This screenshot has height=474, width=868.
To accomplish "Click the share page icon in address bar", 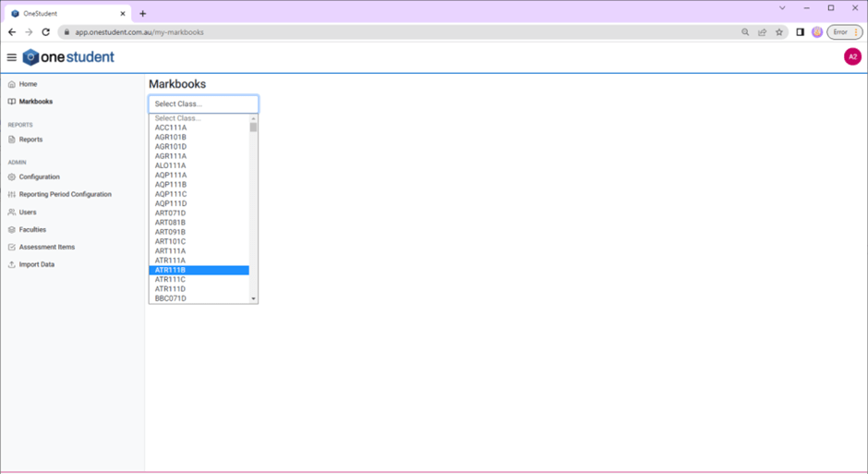I will coord(762,31).
